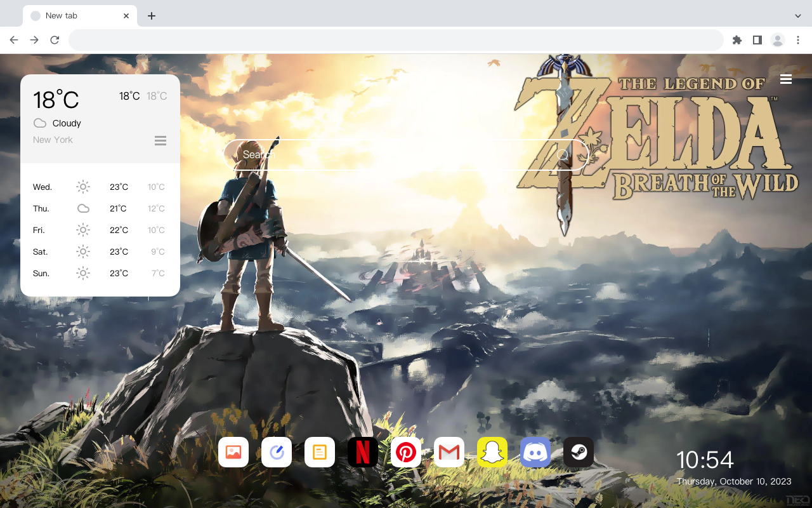812x508 pixels.
Task: Open the yellow notes shortcut icon
Action: [320, 452]
